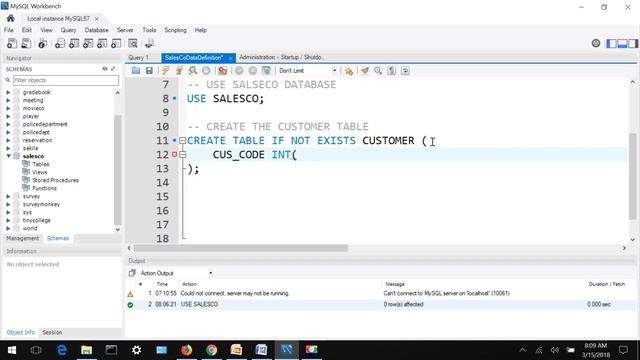The height and width of the screenshot is (360, 640).
Task: Toggle word wrapping in the editor
Action: [x=405, y=71]
